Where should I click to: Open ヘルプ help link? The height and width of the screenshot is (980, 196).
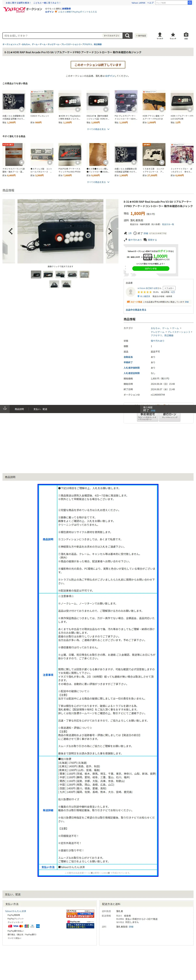151,3
